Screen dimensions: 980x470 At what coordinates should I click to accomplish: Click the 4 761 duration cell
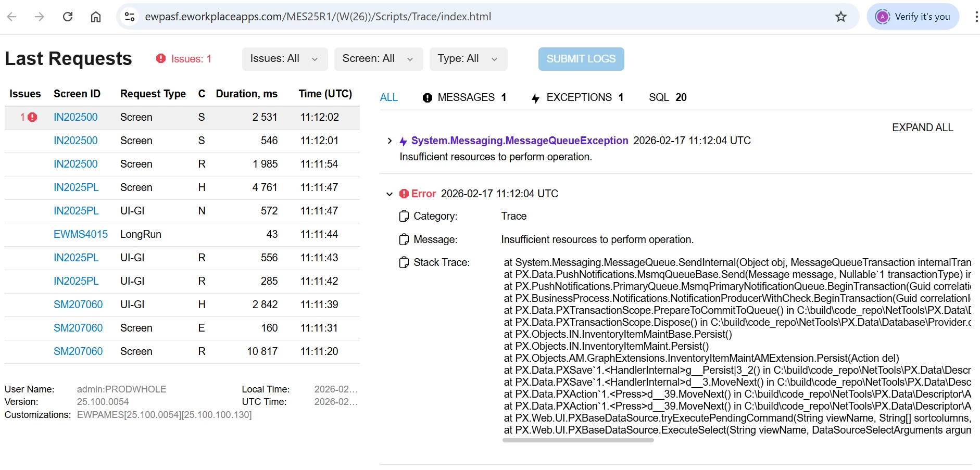pos(265,187)
